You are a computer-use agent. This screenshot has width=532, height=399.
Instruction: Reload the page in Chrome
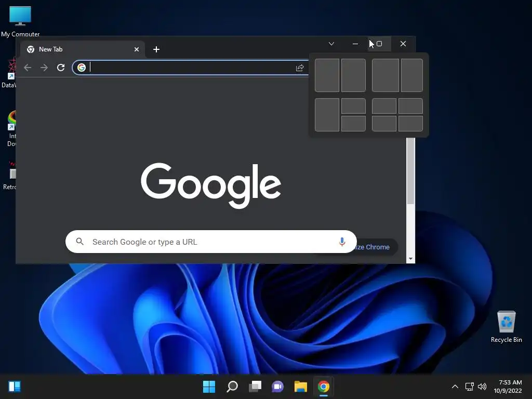pos(61,68)
